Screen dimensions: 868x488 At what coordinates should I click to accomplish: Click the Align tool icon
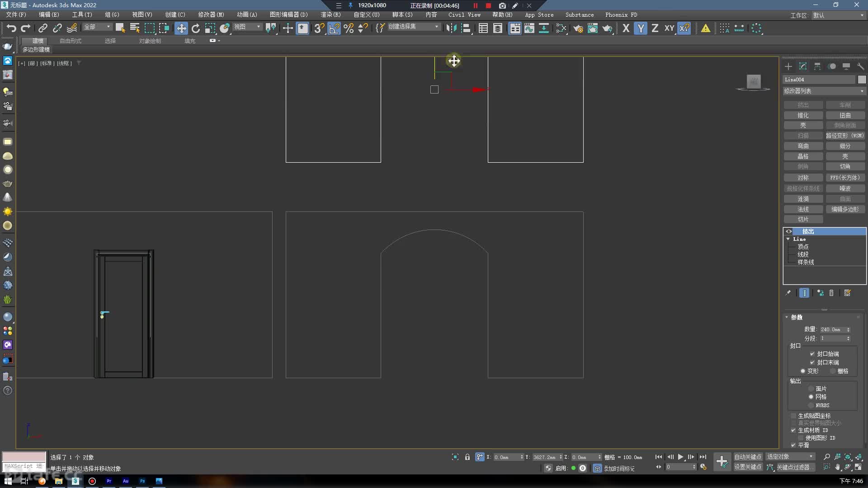pyautogui.click(x=466, y=28)
